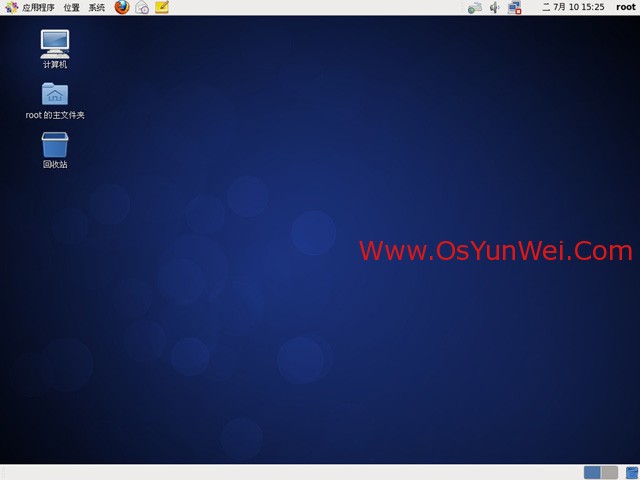
Task: Open the volume speaker control
Action: [494, 7]
